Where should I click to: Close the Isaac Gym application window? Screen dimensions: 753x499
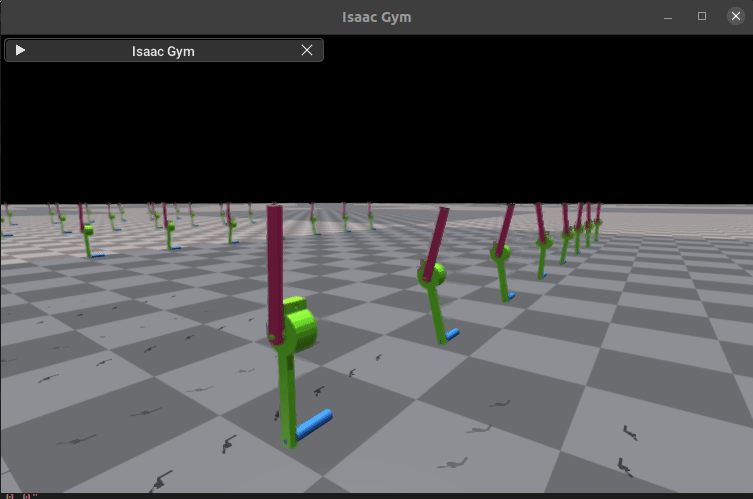pos(736,16)
